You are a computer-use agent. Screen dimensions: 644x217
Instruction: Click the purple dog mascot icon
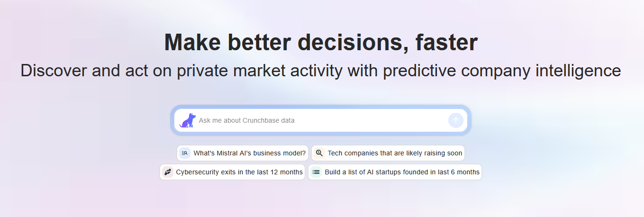point(188,120)
